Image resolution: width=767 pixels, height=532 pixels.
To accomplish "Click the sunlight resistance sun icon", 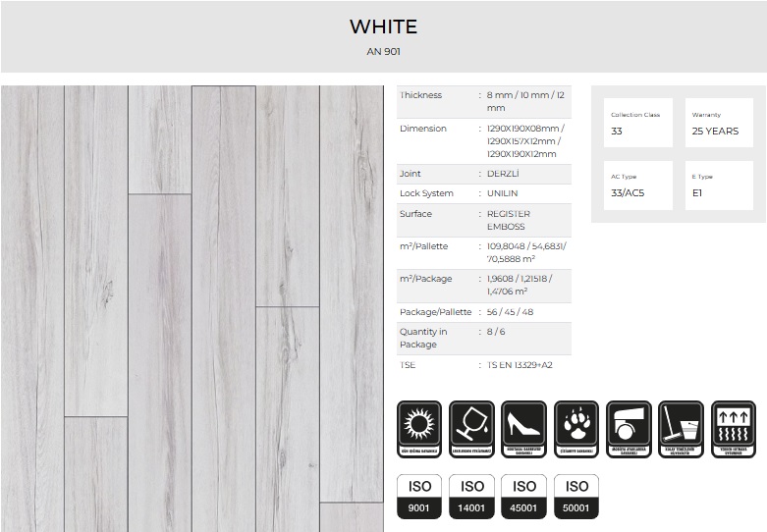I will pos(420,429).
